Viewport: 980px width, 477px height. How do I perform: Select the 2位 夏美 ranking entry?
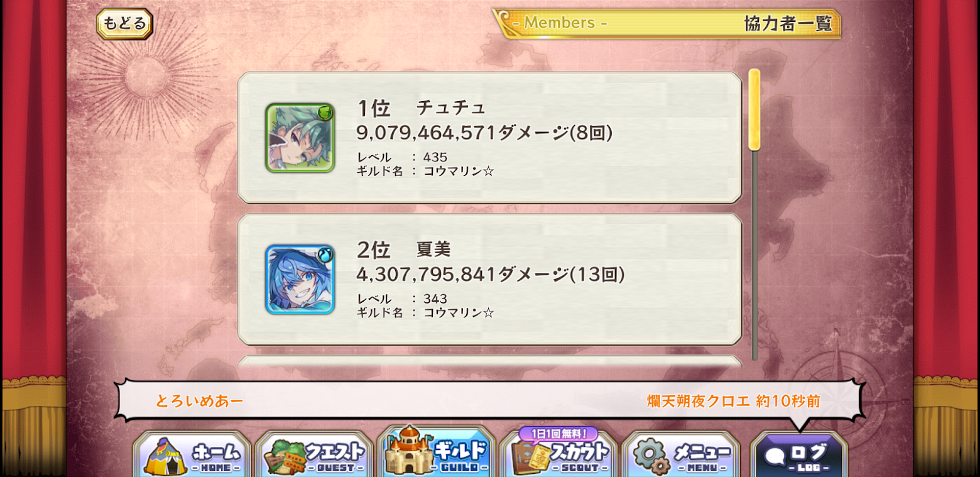(x=490, y=280)
